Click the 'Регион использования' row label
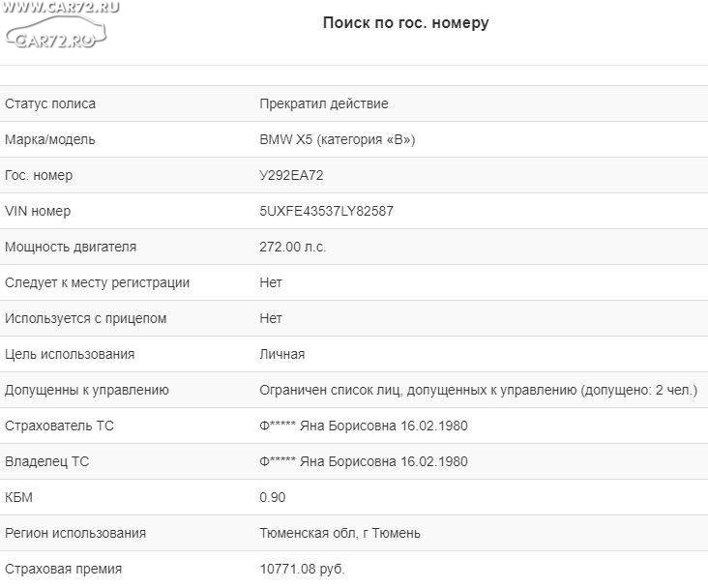This screenshot has height=588, width=708. click(75, 533)
